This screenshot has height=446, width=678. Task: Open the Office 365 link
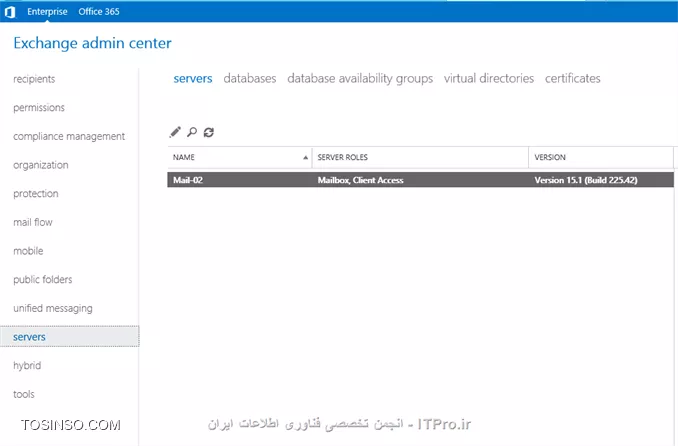pos(99,12)
